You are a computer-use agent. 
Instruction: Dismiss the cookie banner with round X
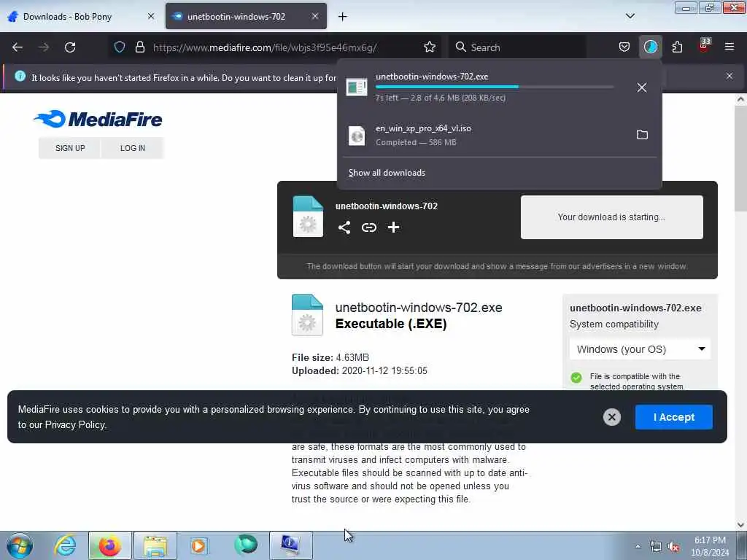pyautogui.click(x=612, y=417)
